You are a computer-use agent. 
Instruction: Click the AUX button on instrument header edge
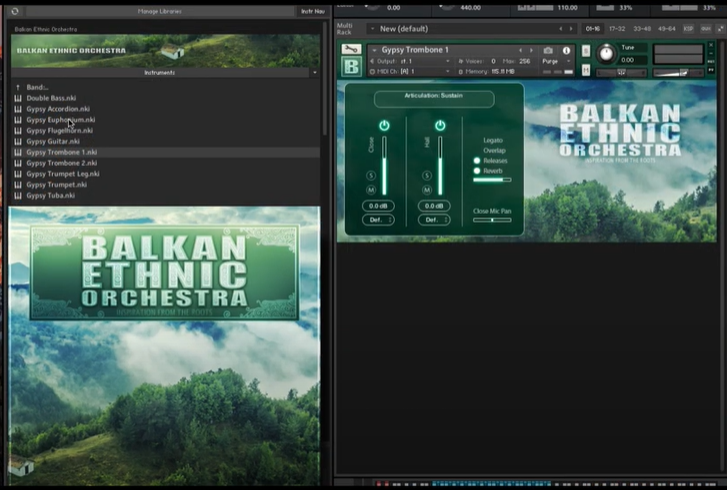[x=711, y=62]
